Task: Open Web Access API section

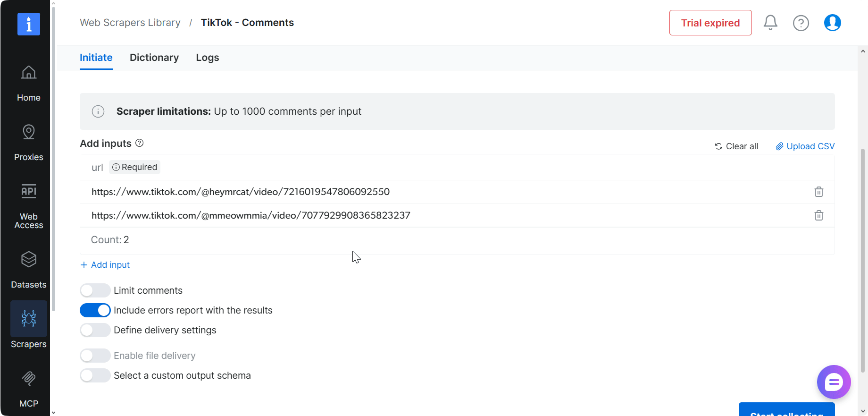Action: coord(29,206)
